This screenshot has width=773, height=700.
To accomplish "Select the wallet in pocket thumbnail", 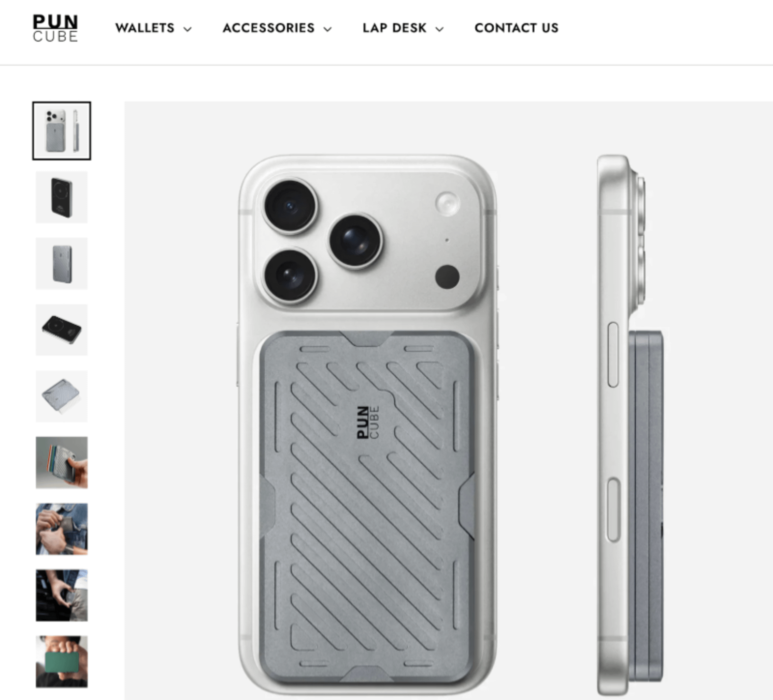I will [x=62, y=595].
